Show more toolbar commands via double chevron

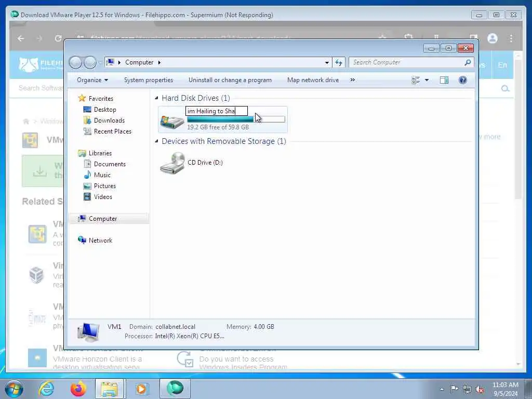(353, 80)
